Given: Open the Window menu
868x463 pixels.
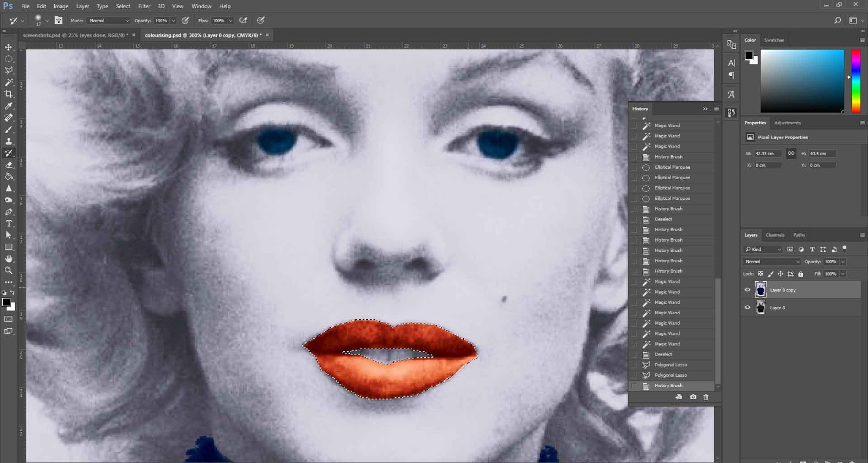Looking at the screenshot, I should [x=201, y=6].
